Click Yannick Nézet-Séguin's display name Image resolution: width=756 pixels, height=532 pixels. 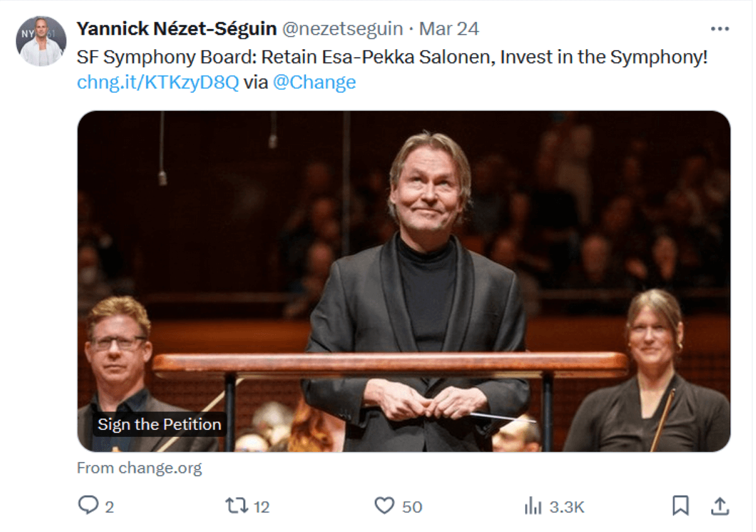point(175,28)
